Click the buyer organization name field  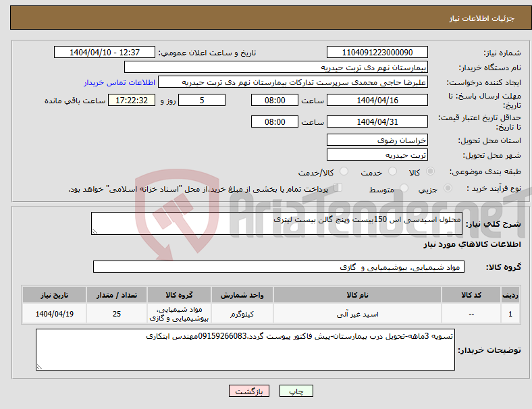click(276, 67)
